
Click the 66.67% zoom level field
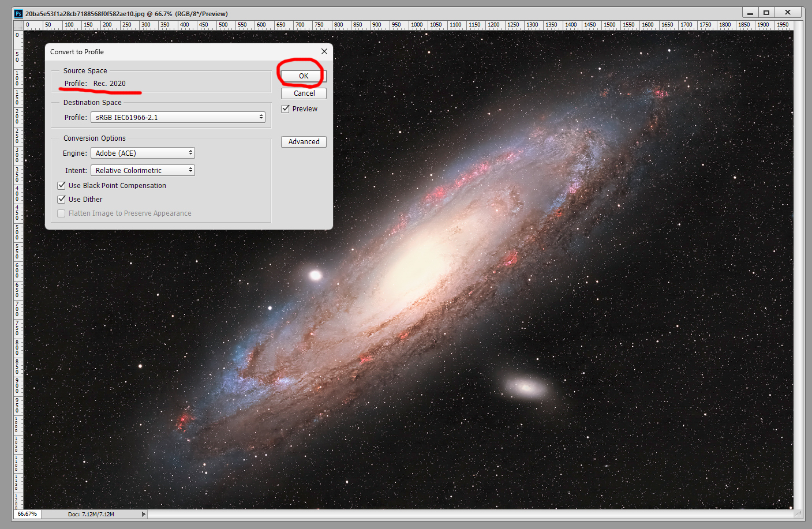tap(27, 514)
